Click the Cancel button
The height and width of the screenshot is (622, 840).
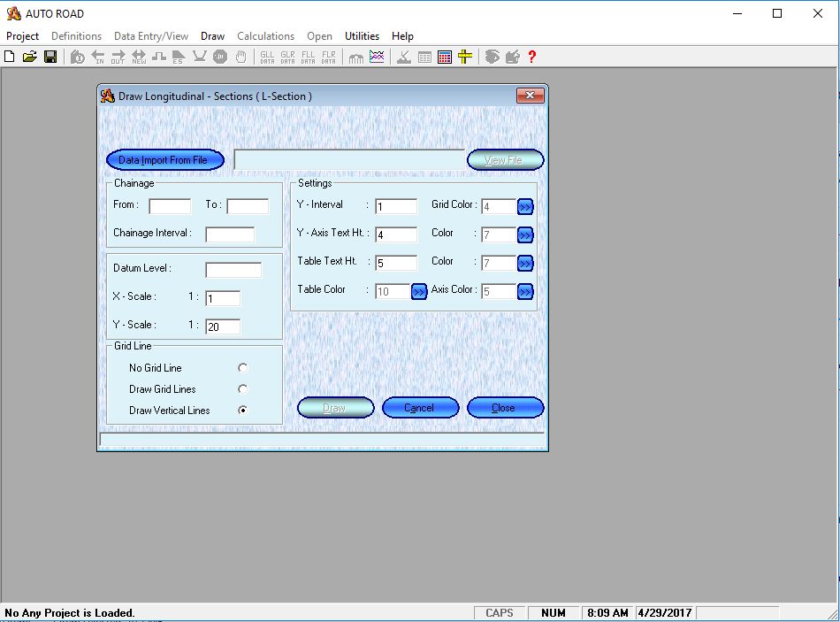[x=421, y=408]
